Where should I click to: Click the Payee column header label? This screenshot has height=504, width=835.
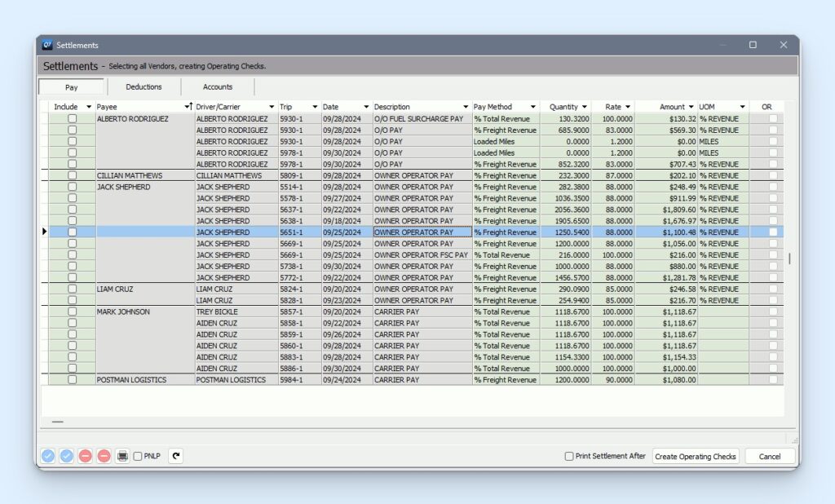point(107,107)
